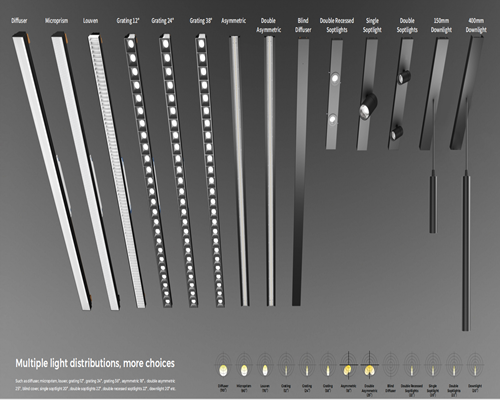Select the Double Spotlights module image
Image resolution: width=500 pixels, height=400 pixels.
[401, 94]
